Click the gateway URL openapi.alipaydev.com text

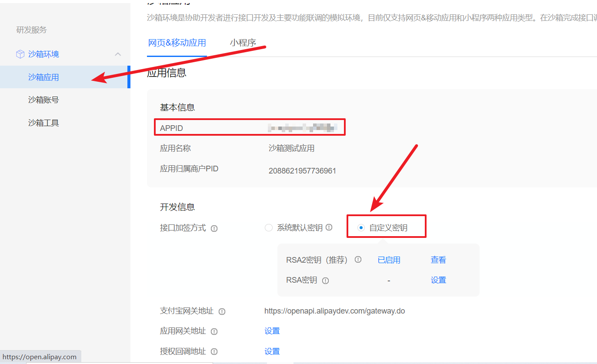[335, 311]
